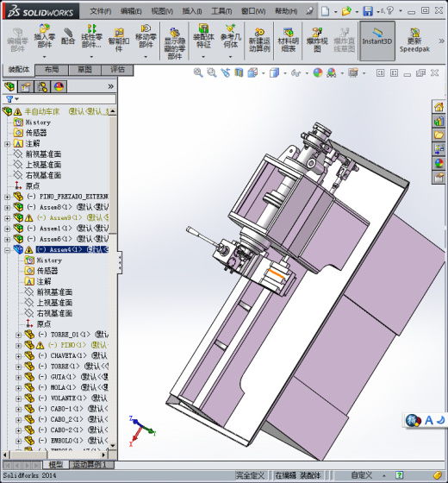Click the New document icon
The image size is (448, 483).
326,11
